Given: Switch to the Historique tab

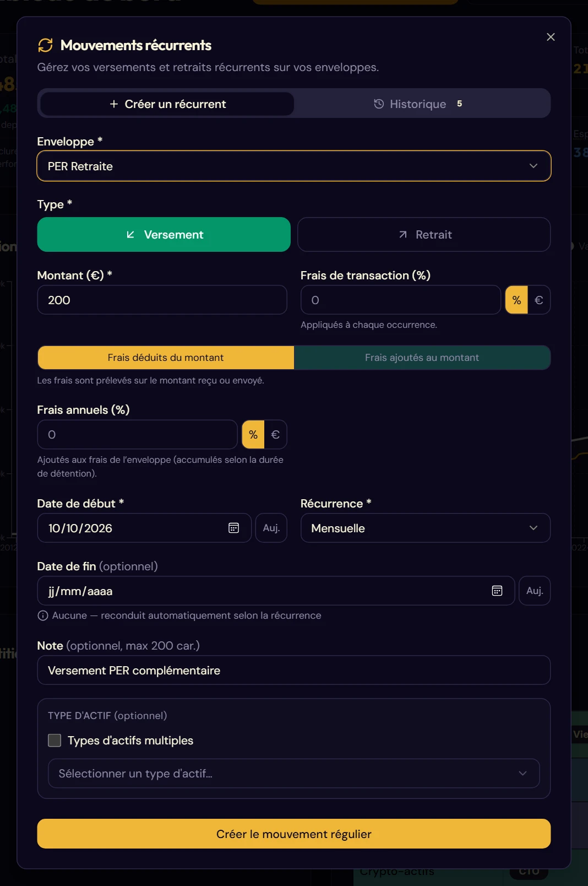Looking at the screenshot, I should pos(422,104).
